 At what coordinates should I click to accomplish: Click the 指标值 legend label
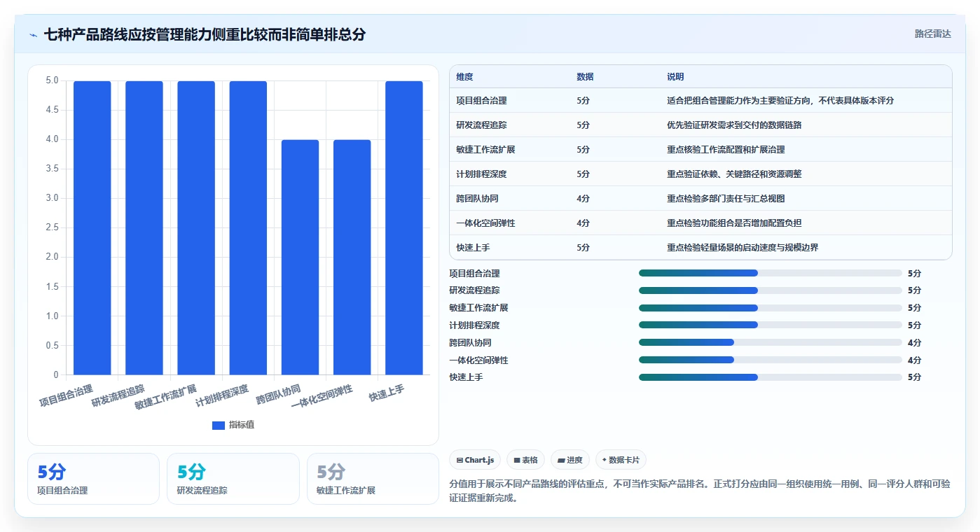pyautogui.click(x=242, y=425)
